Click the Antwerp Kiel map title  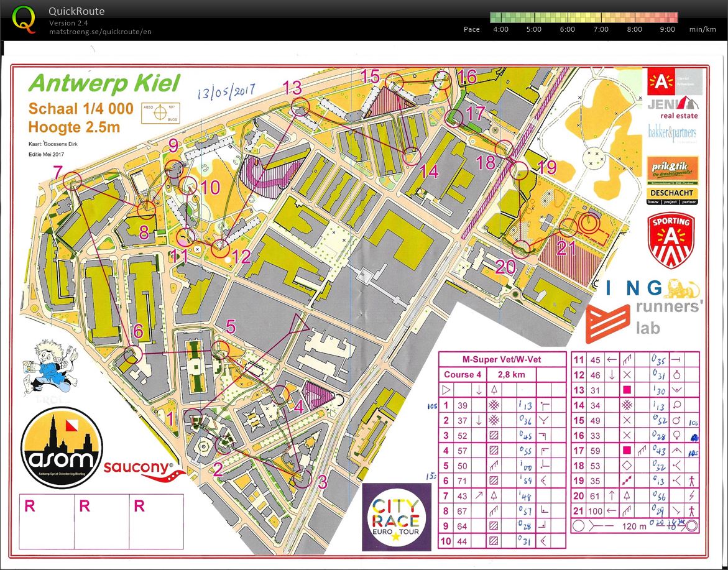click(104, 83)
